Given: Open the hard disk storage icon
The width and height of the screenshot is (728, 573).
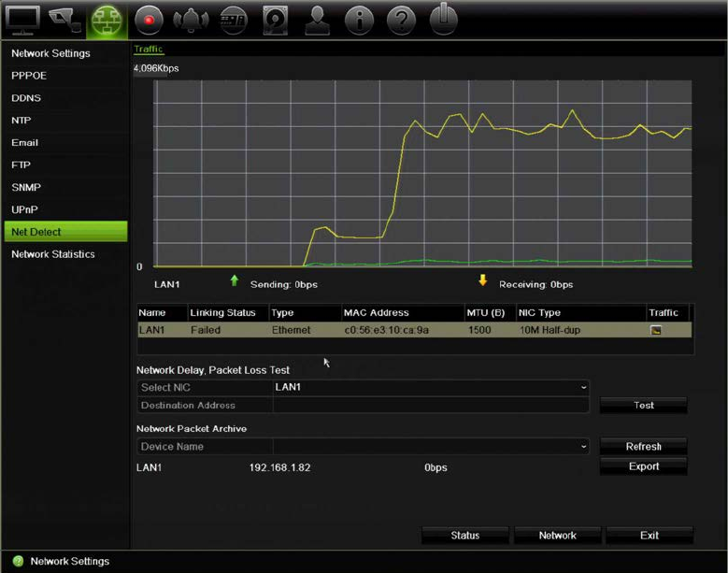Looking at the screenshot, I should (x=276, y=21).
